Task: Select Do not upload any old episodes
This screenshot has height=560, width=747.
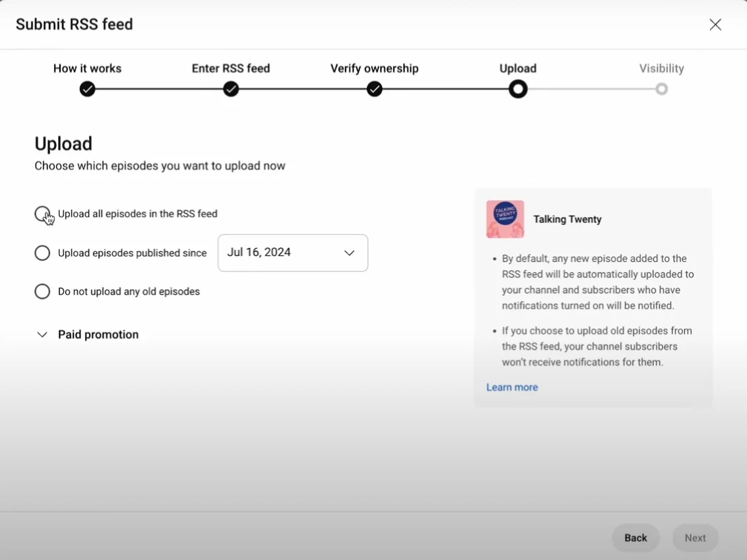Action: [42, 291]
